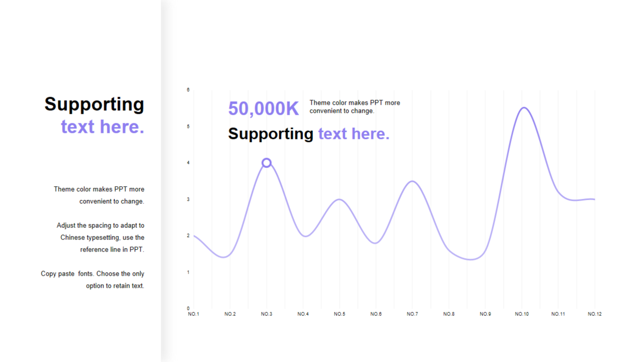This screenshot has width=644, height=362.
Task: Select the 50,000K purple headline number
Action: (263, 109)
